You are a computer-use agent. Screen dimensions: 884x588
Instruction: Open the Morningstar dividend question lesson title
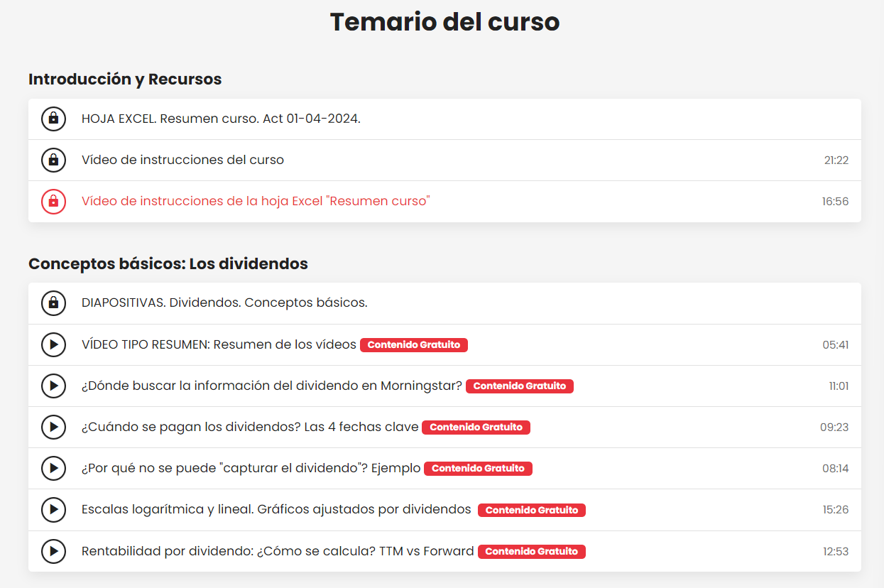point(272,386)
